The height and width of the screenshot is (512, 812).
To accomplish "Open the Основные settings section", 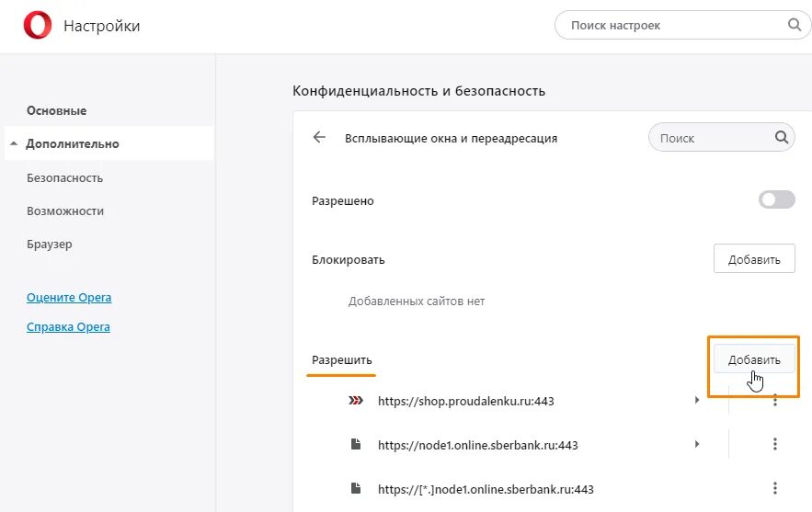I will 56,110.
